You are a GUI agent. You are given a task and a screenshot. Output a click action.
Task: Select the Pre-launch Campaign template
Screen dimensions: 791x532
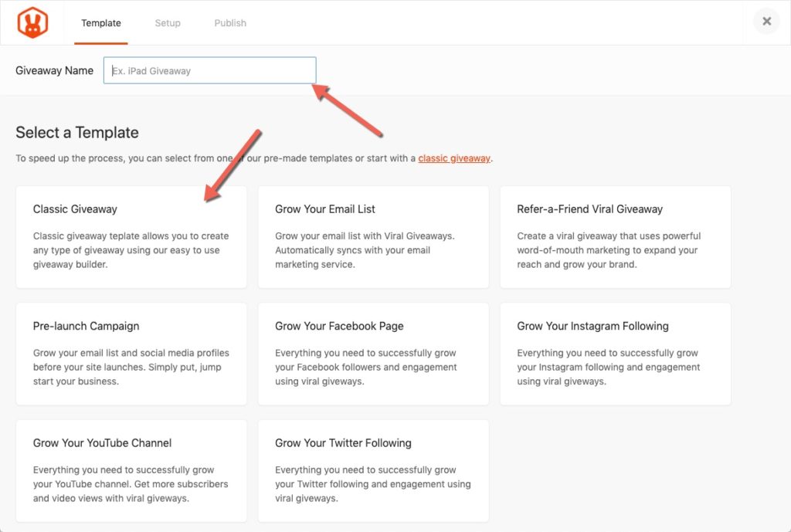coord(131,354)
